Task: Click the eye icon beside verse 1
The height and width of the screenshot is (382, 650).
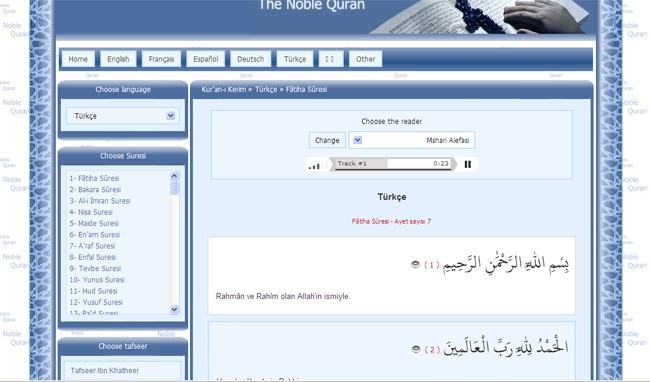Action: pos(415,264)
